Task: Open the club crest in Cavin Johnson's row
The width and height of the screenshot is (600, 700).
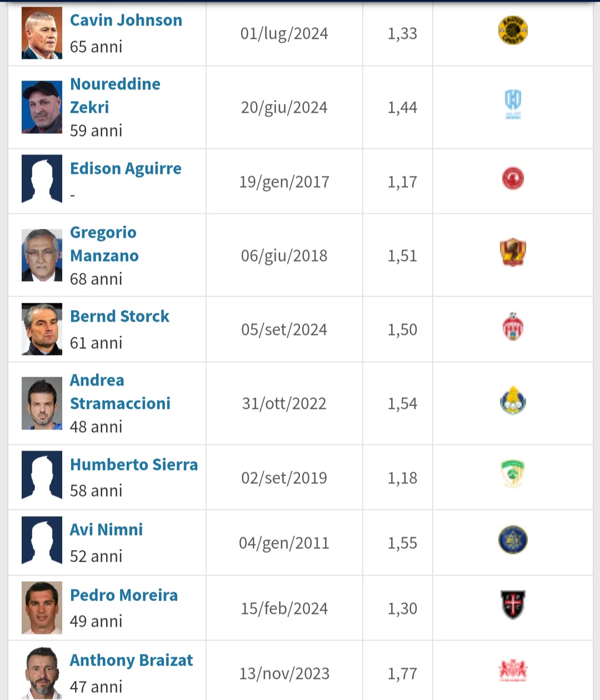Action: (513, 31)
